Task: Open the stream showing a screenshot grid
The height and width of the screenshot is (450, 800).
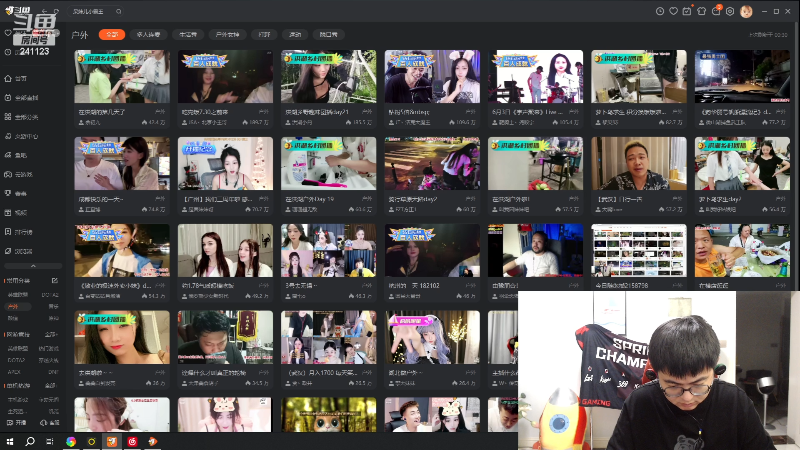Action: [x=639, y=257]
